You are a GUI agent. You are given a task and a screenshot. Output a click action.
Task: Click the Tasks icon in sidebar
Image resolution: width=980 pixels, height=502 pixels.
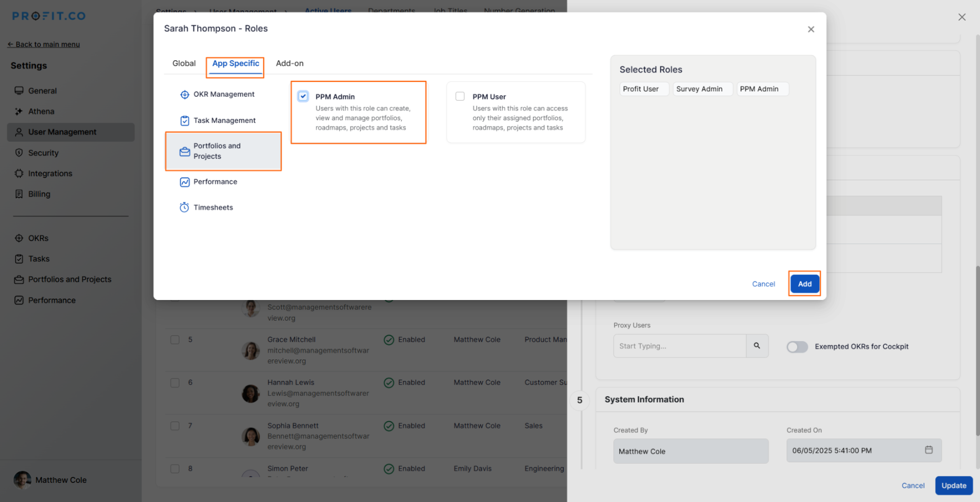pos(19,259)
